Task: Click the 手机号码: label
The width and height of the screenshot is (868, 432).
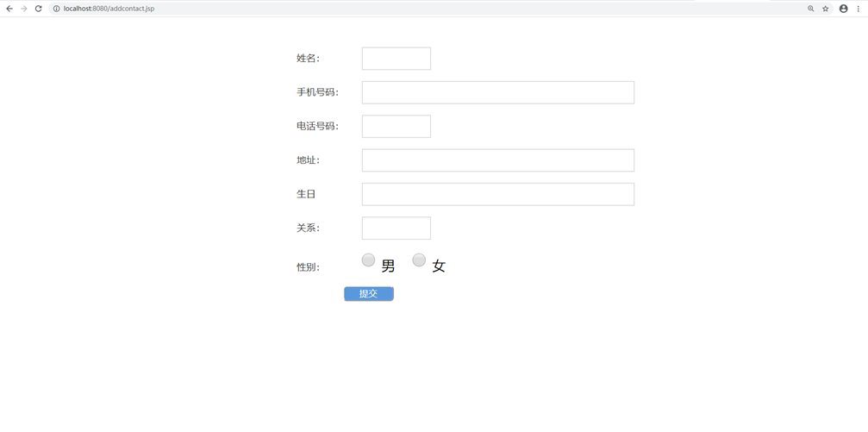Action: click(x=317, y=92)
